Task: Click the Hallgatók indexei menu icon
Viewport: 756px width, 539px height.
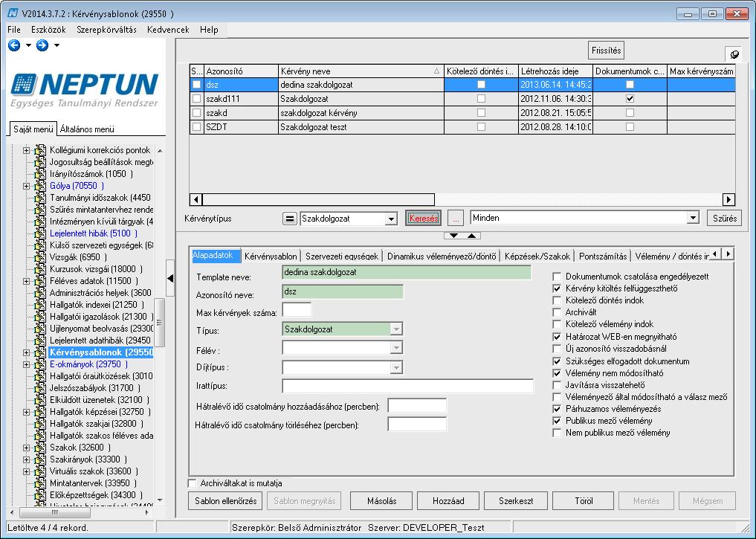Action: pos(40,305)
